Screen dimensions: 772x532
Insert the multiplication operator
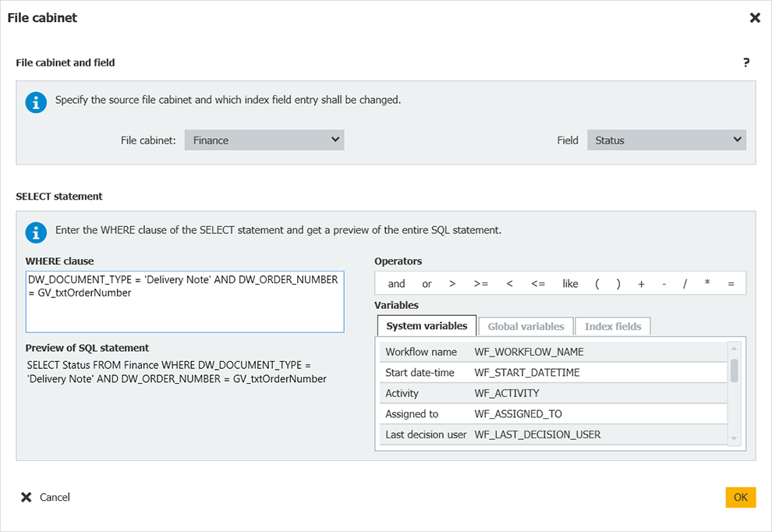706,283
